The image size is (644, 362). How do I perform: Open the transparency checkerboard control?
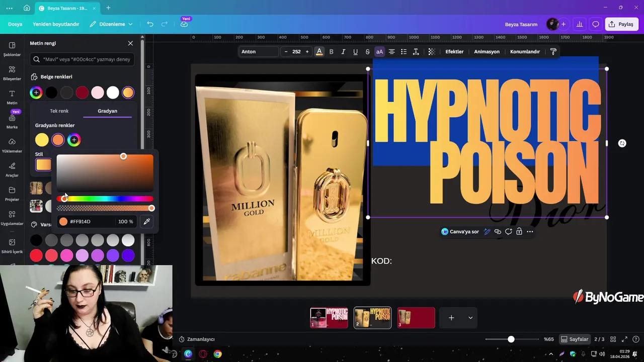(432, 52)
